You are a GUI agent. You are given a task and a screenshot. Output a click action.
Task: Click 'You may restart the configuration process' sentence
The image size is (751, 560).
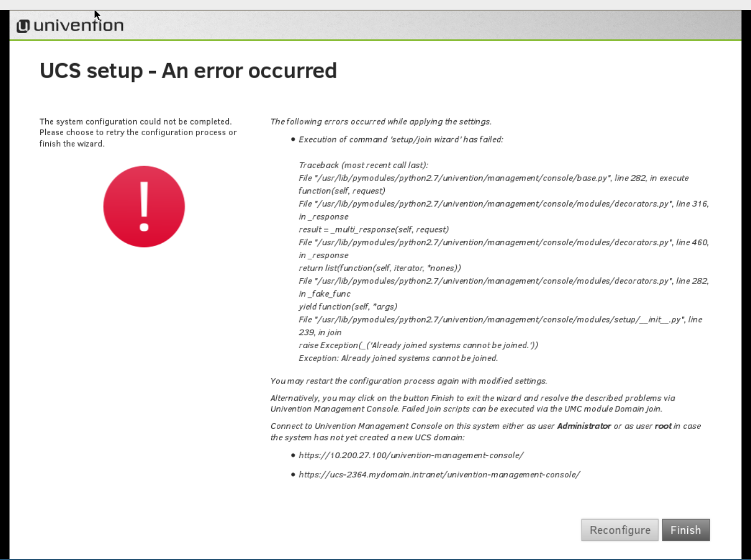pos(408,381)
